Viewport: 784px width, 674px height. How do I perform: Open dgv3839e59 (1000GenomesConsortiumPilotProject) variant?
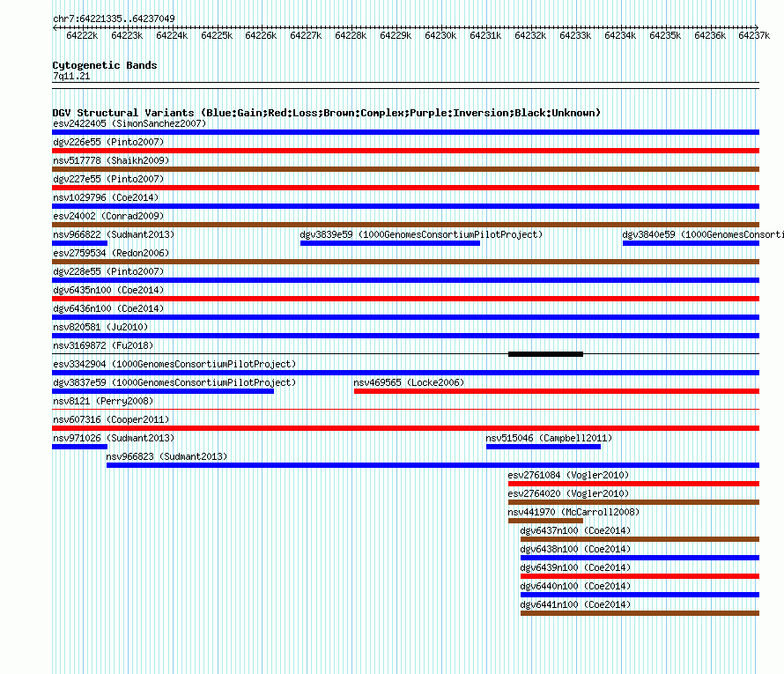tap(421, 234)
